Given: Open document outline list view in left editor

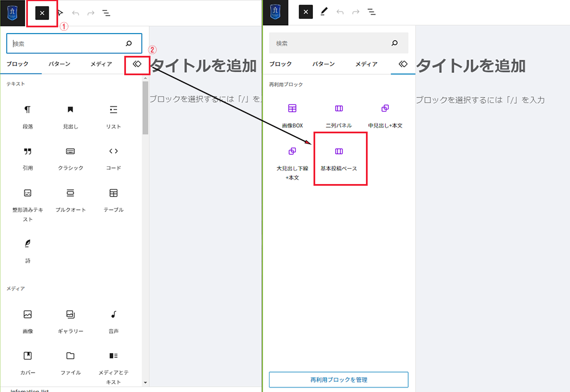Looking at the screenshot, I should (x=106, y=14).
